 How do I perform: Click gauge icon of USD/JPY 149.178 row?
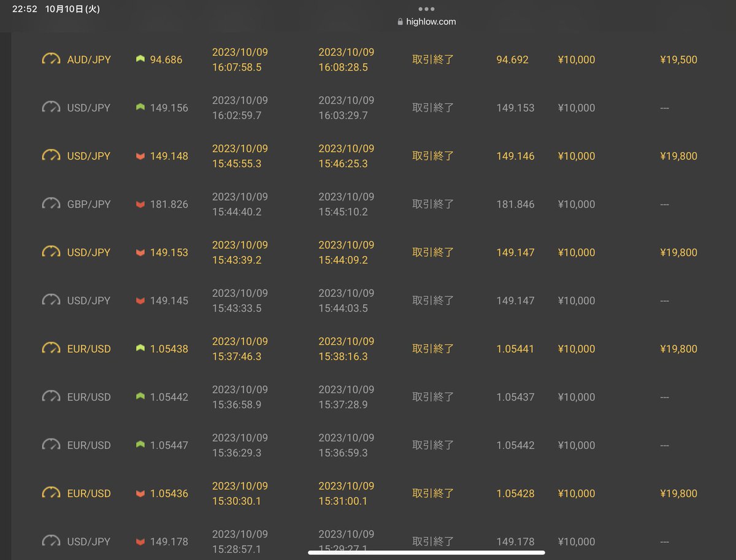51,541
